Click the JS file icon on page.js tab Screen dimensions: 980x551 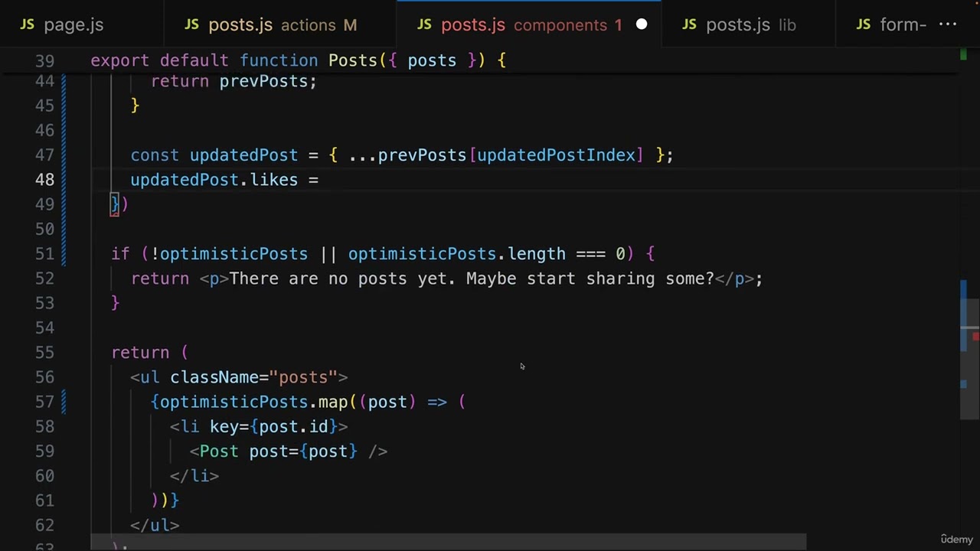[27, 24]
